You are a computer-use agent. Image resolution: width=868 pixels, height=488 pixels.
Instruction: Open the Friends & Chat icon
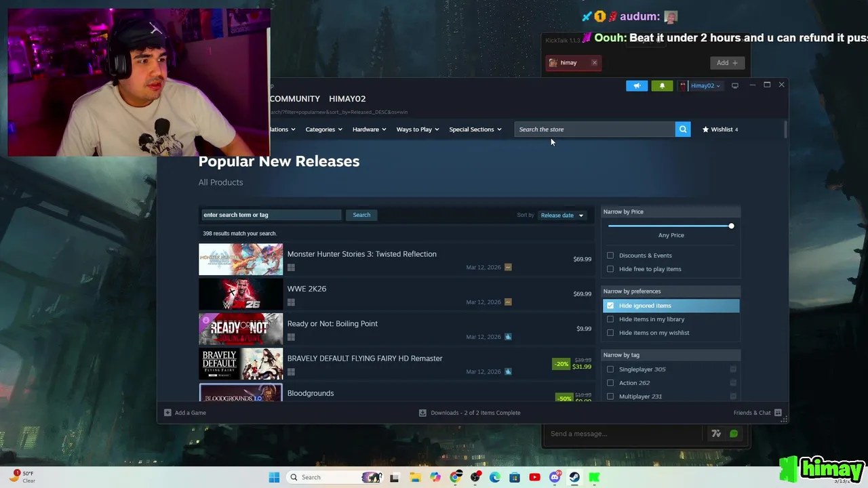(778, 413)
